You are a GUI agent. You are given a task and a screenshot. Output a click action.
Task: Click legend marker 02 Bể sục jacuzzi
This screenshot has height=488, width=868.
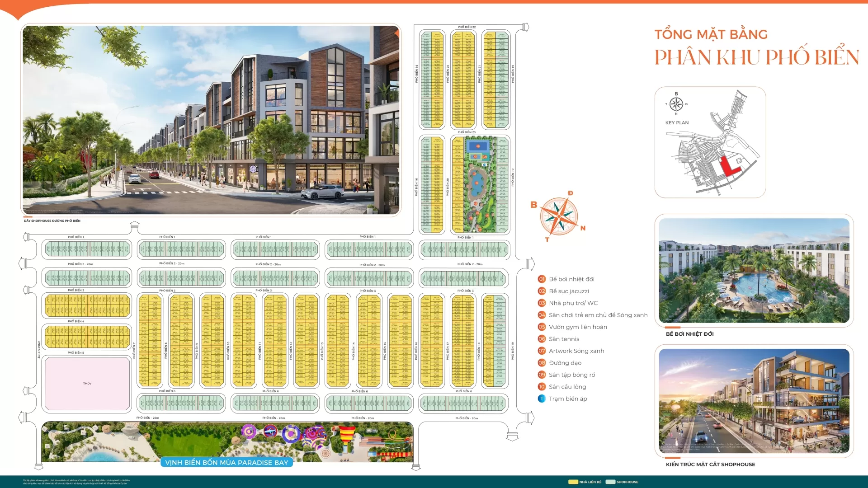[x=542, y=291]
